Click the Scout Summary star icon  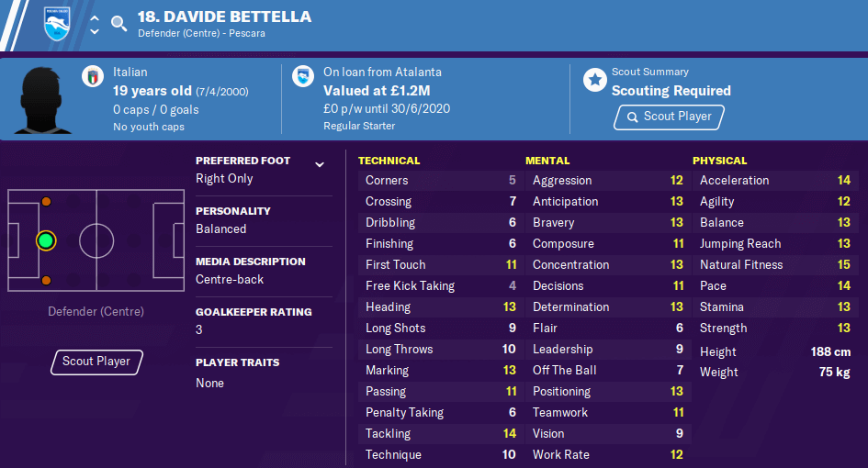click(594, 80)
